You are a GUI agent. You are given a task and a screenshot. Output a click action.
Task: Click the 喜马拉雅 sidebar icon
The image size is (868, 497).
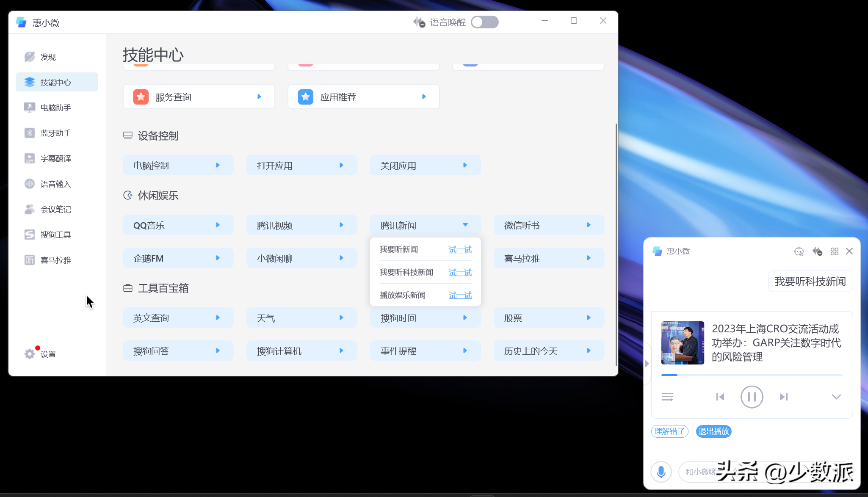pyautogui.click(x=30, y=260)
